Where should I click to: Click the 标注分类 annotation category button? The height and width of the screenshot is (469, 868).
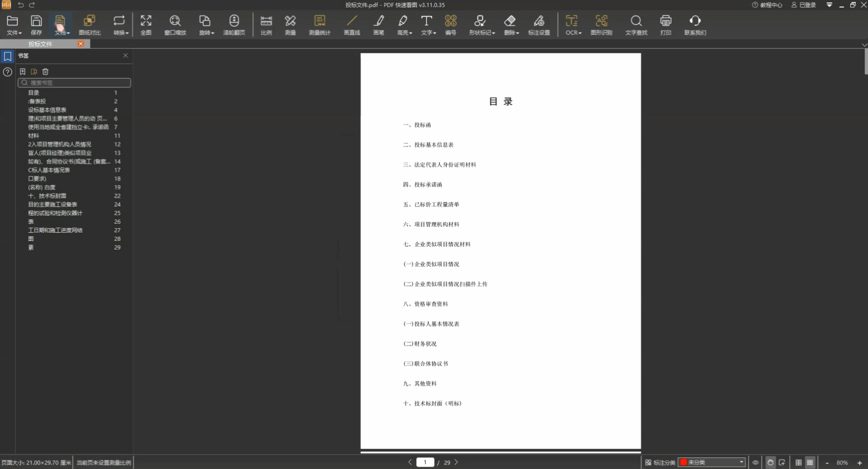660,462
